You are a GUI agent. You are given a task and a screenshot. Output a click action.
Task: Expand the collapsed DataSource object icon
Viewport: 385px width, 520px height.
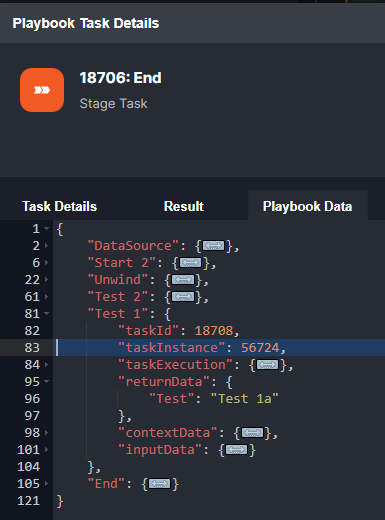(x=214, y=246)
